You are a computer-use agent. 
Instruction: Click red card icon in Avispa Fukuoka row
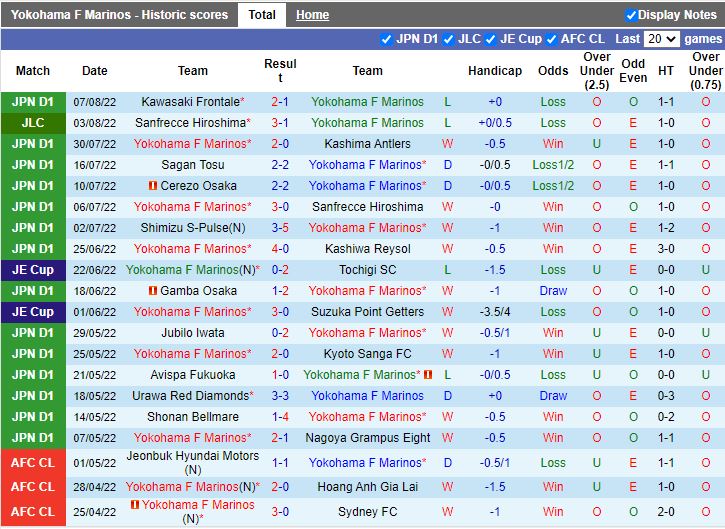coord(427,375)
